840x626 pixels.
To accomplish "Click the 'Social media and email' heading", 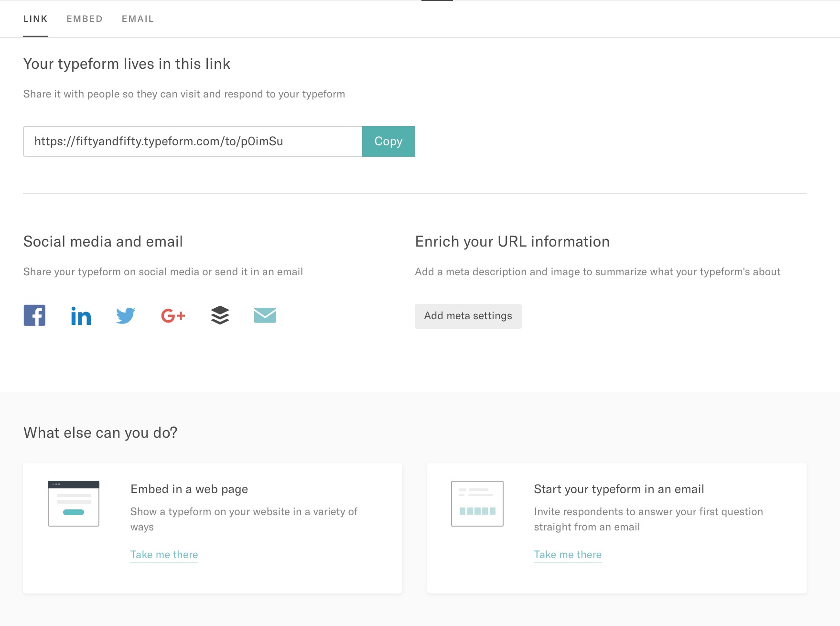I will click(x=103, y=241).
